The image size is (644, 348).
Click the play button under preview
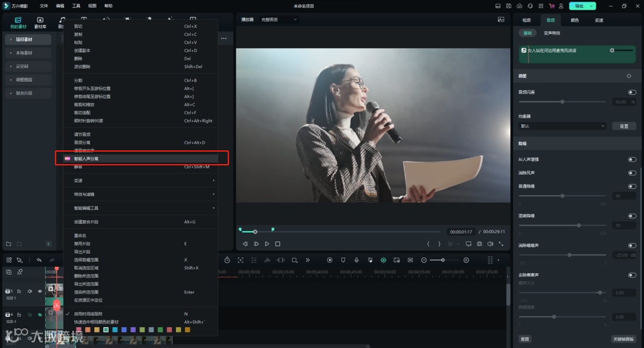(x=267, y=244)
